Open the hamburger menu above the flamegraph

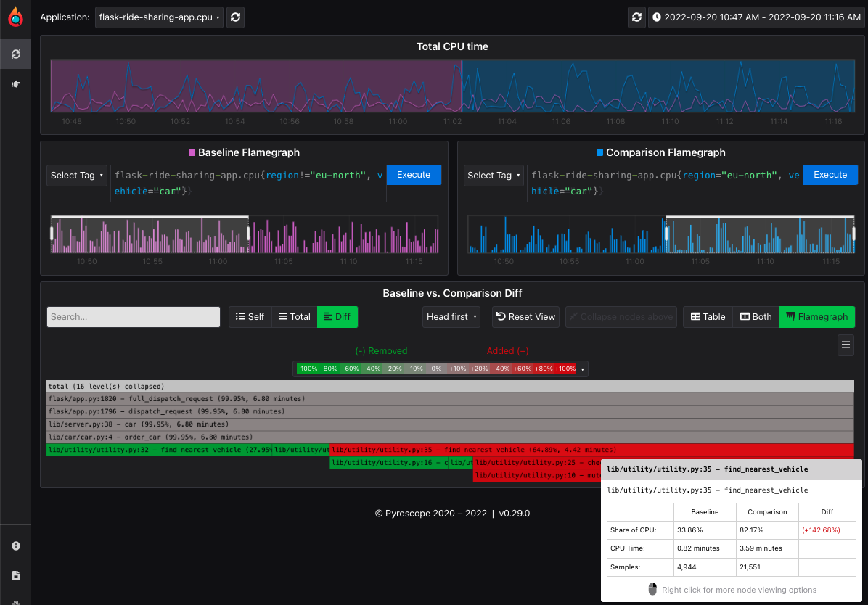pyautogui.click(x=846, y=345)
